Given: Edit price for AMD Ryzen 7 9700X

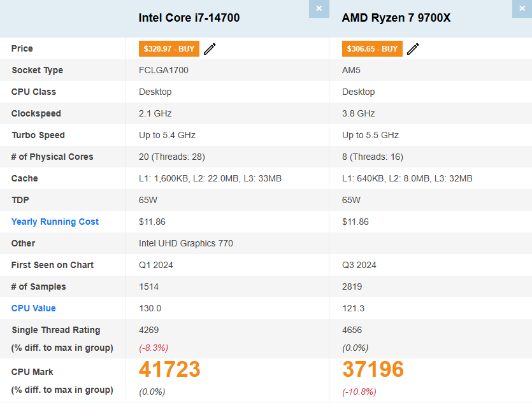Looking at the screenshot, I should coord(413,49).
